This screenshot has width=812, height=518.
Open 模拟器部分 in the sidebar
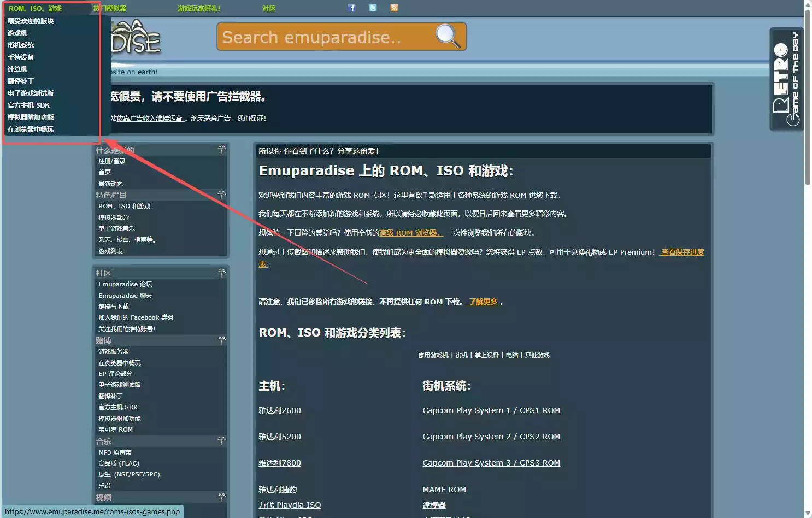tap(114, 217)
